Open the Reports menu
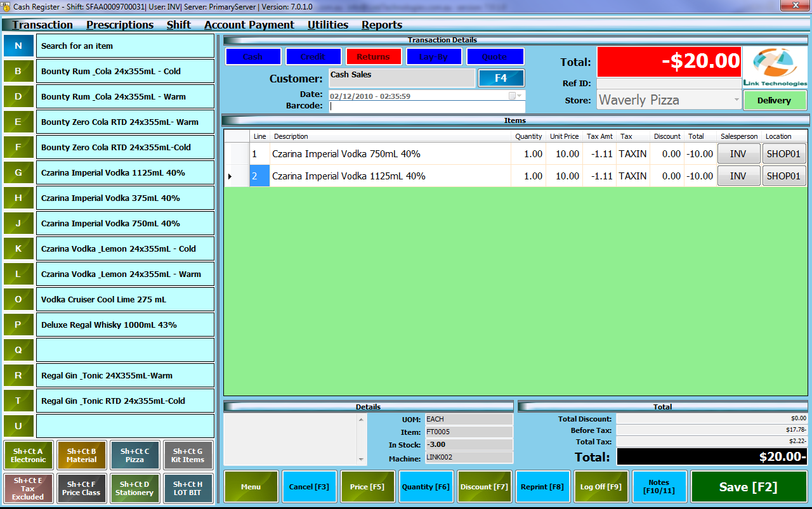Screen dimensions: 812x509 [382, 25]
